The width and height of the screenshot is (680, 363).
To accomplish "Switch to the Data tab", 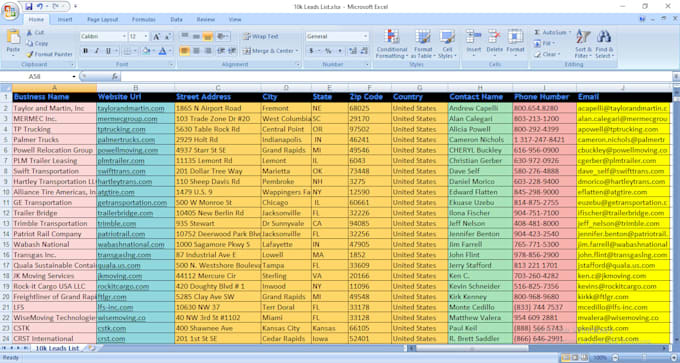I will pyautogui.click(x=176, y=20).
